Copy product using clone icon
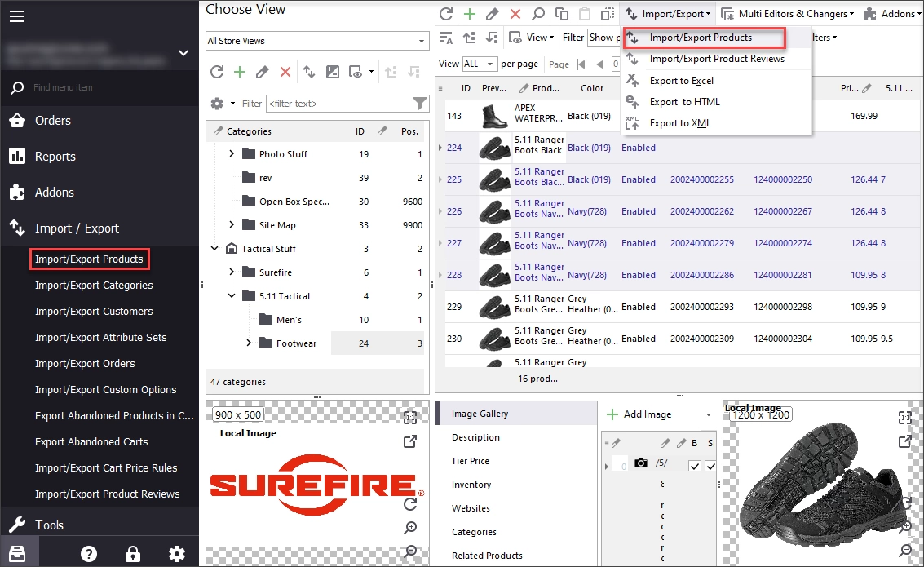The height and width of the screenshot is (567, 924). pos(562,14)
